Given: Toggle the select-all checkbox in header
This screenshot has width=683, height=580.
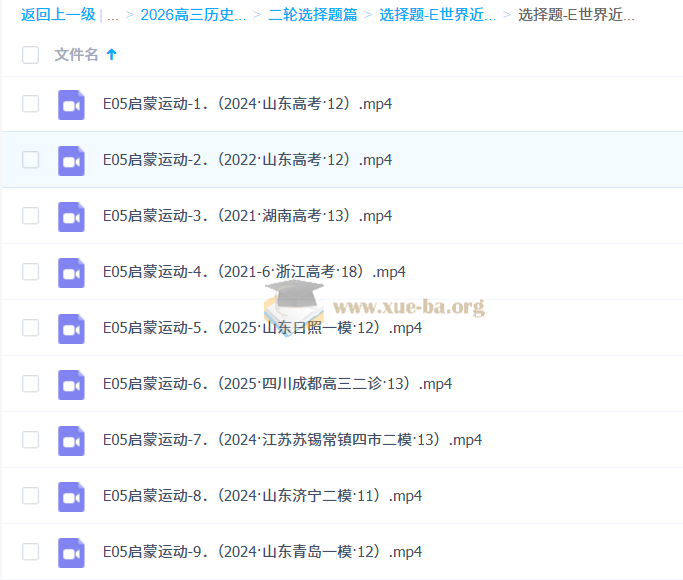Looking at the screenshot, I should (x=30, y=55).
